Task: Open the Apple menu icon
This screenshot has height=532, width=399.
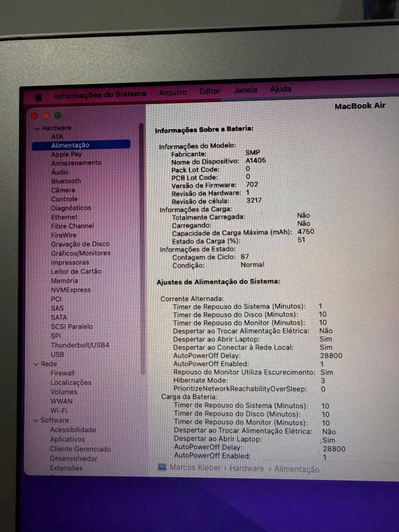Action: click(x=39, y=97)
